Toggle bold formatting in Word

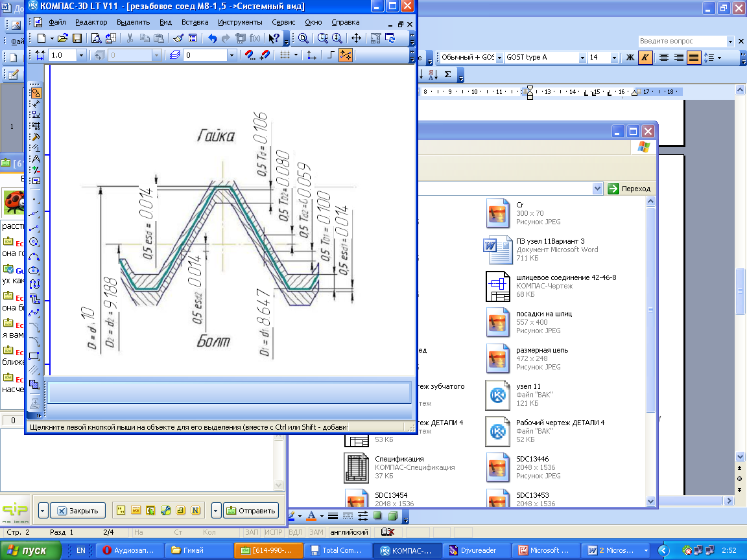pos(630,57)
